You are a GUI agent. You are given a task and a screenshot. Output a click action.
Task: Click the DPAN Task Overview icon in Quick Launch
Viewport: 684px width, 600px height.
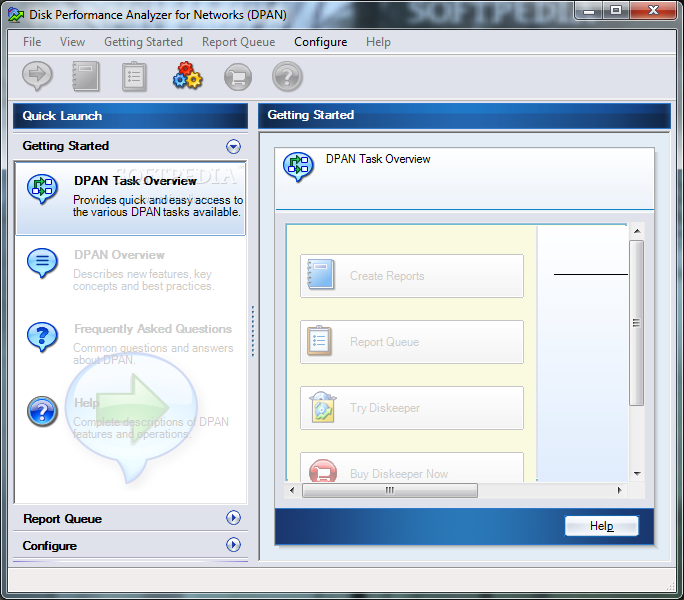42,189
